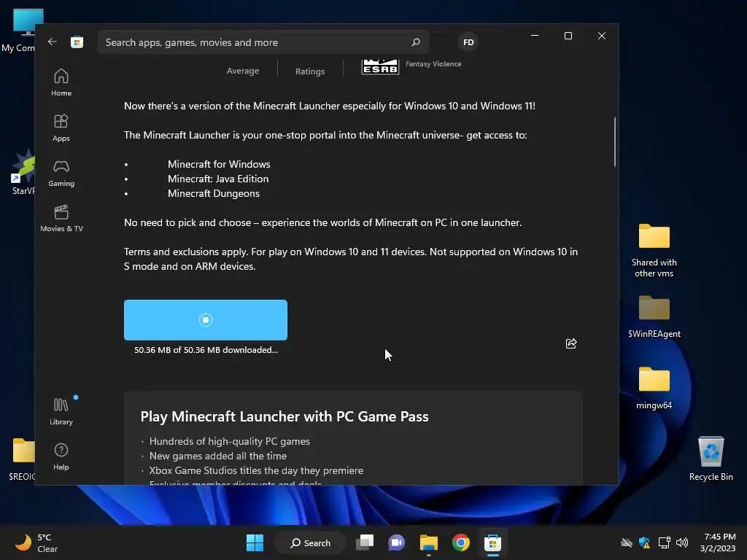Click the Minecraft: Java Edition bullet

point(218,179)
